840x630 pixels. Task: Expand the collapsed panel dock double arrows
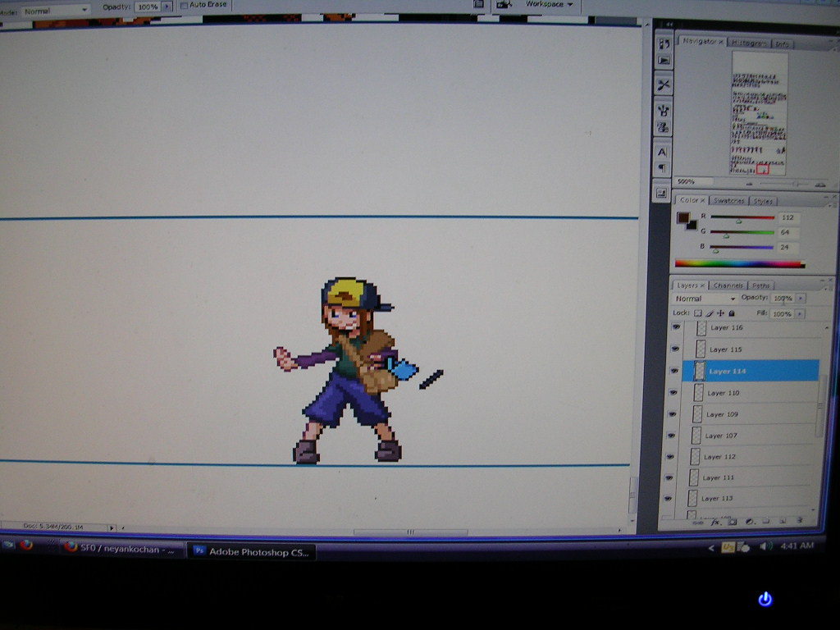(669, 24)
